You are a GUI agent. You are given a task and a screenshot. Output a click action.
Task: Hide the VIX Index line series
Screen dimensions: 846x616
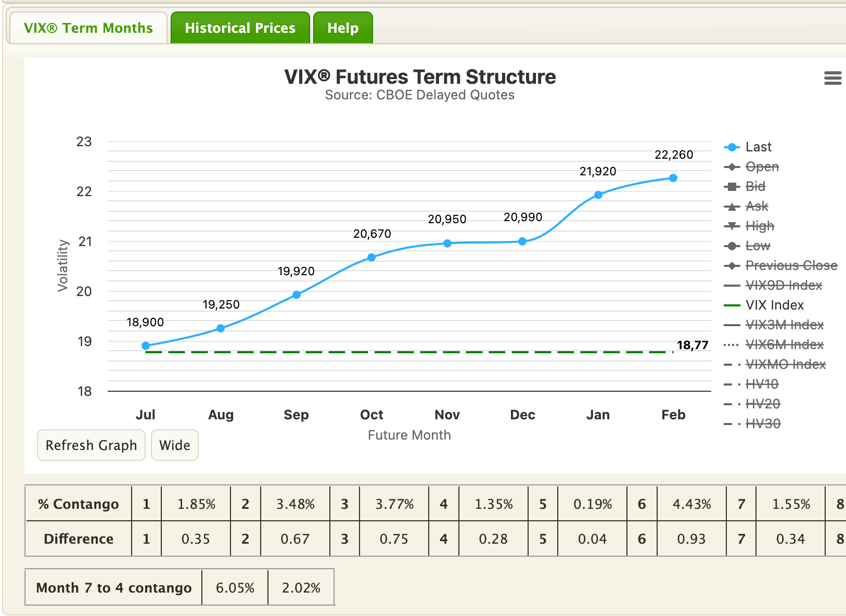tap(775, 305)
